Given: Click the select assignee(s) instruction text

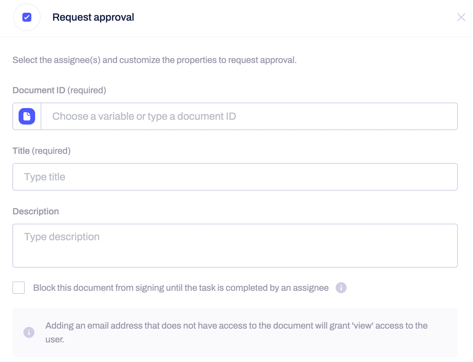Looking at the screenshot, I should pos(154,60).
